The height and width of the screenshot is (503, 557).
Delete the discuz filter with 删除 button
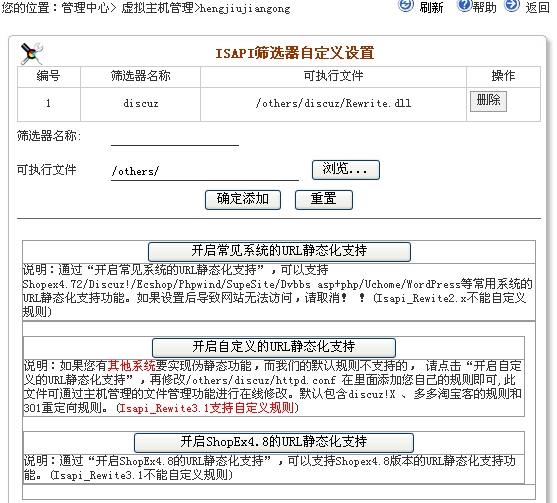pyautogui.click(x=488, y=101)
